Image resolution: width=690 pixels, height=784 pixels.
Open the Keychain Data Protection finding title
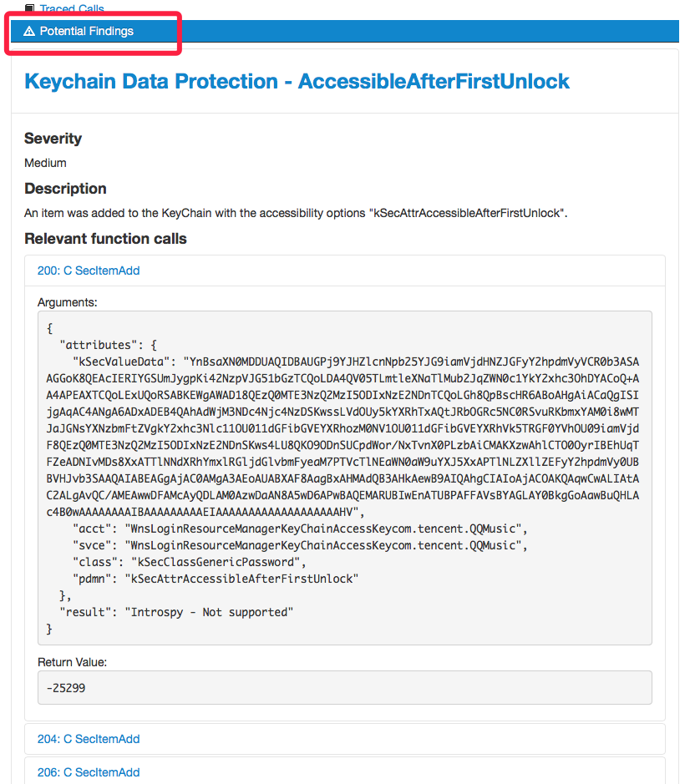tap(297, 81)
